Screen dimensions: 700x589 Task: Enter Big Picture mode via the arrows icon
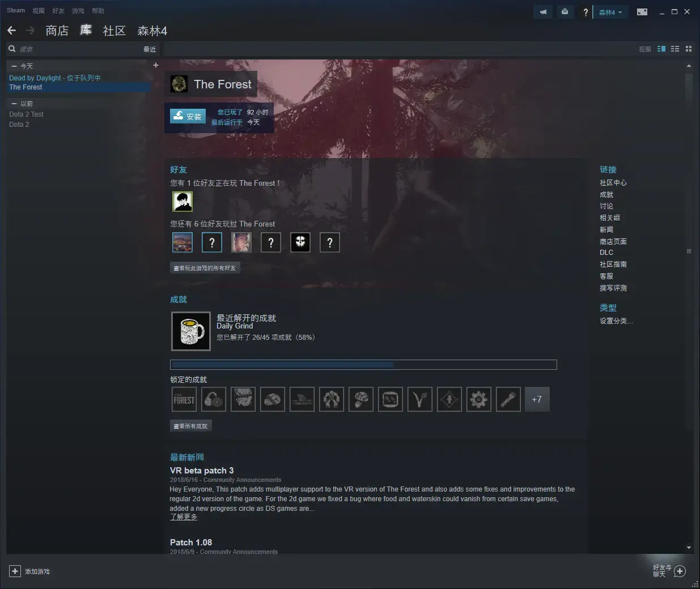tap(642, 12)
